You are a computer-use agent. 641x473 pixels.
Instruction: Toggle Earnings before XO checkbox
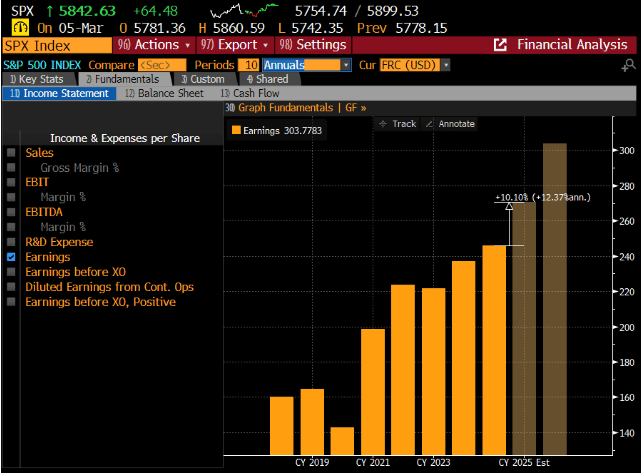coord(11,271)
